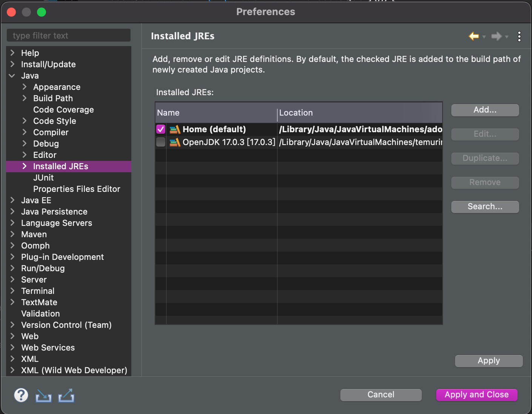Select JUnit in the sidebar
The width and height of the screenshot is (532, 414).
(43, 178)
